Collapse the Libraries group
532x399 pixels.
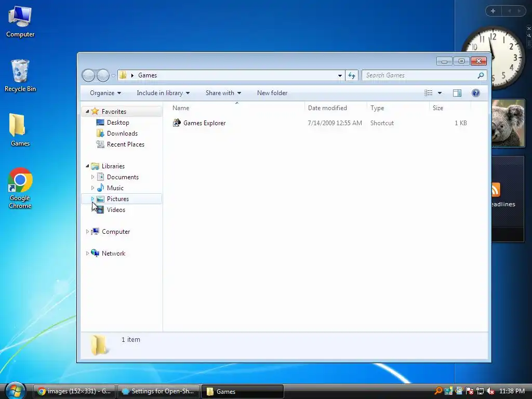87,166
